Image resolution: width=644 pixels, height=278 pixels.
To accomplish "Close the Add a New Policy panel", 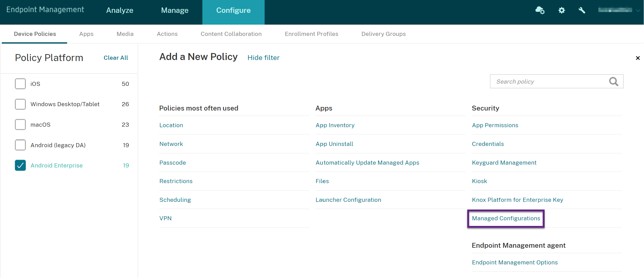I will pyautogui.click(x=638, y=58).
